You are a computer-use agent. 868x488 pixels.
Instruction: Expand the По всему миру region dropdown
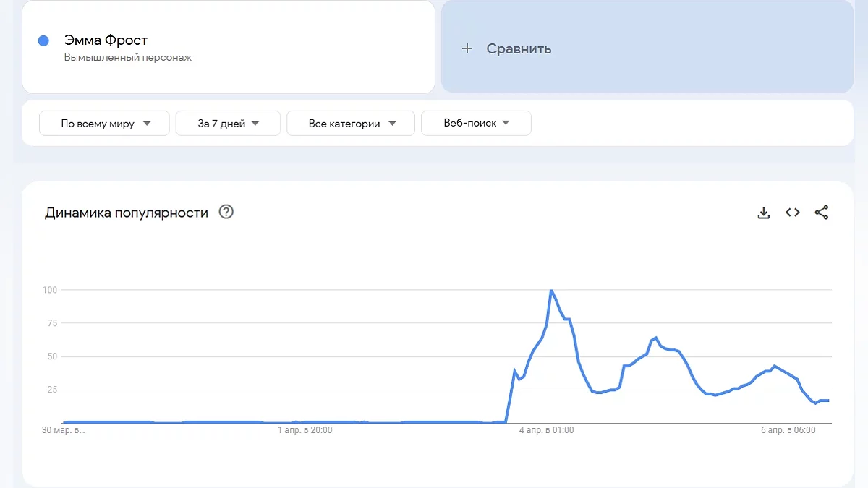coord(104,124)
